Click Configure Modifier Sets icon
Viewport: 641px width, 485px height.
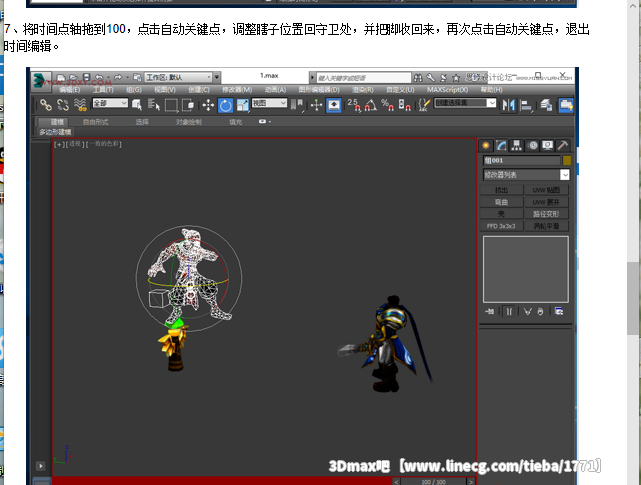click(559, 312)
